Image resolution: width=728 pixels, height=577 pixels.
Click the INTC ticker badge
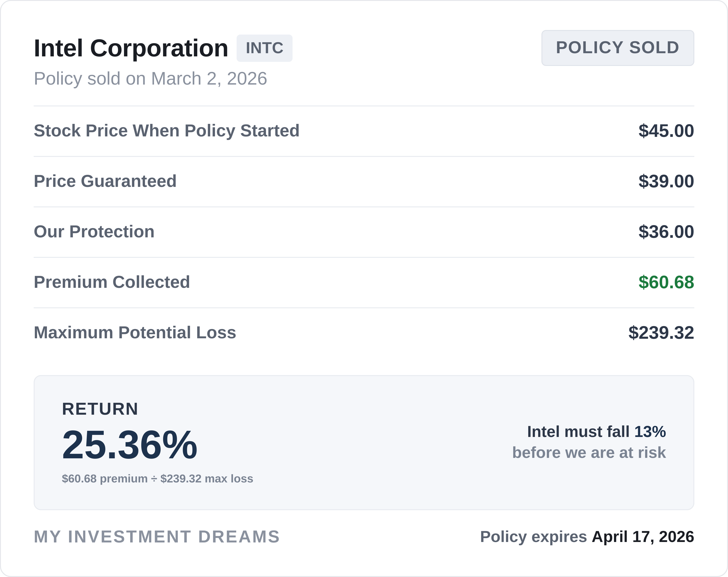coord(264,48)
